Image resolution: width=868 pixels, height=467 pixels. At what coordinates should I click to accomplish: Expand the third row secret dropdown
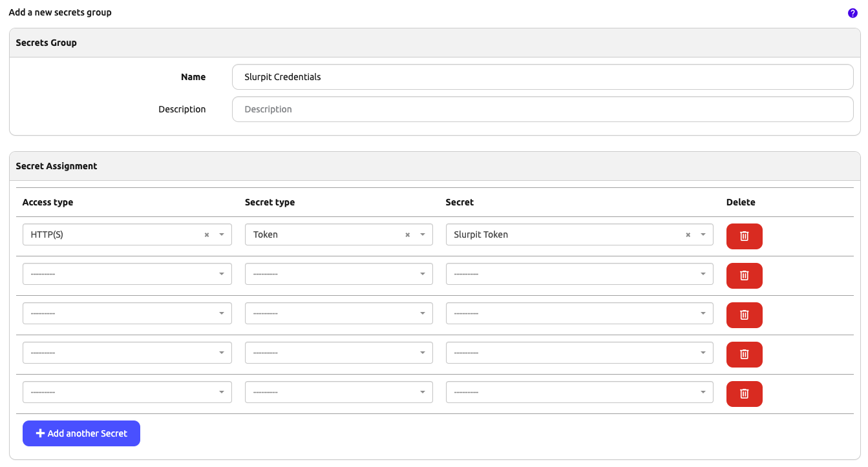pos(579,313)
